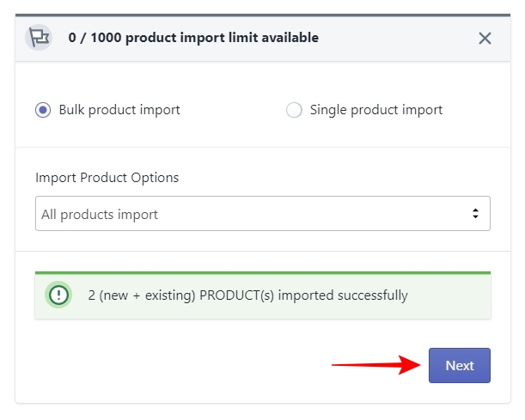Close the product import dialog
This screenshot has width=525, height=420.
[485, 38]
